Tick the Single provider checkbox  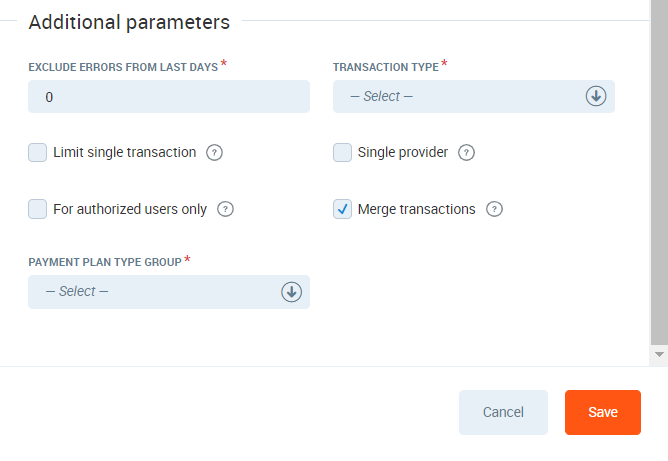click(x=342, y=153)
